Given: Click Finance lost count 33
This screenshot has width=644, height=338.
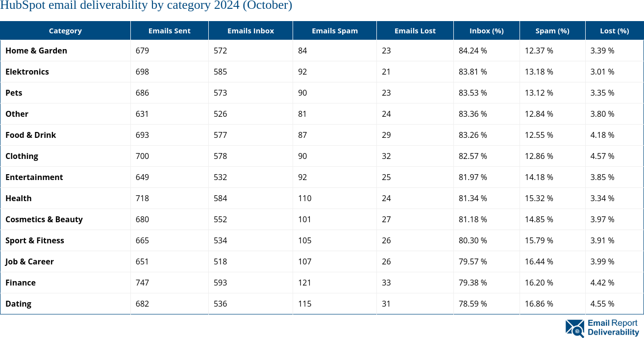Looking at the screenshot, I should click(386, 283).
